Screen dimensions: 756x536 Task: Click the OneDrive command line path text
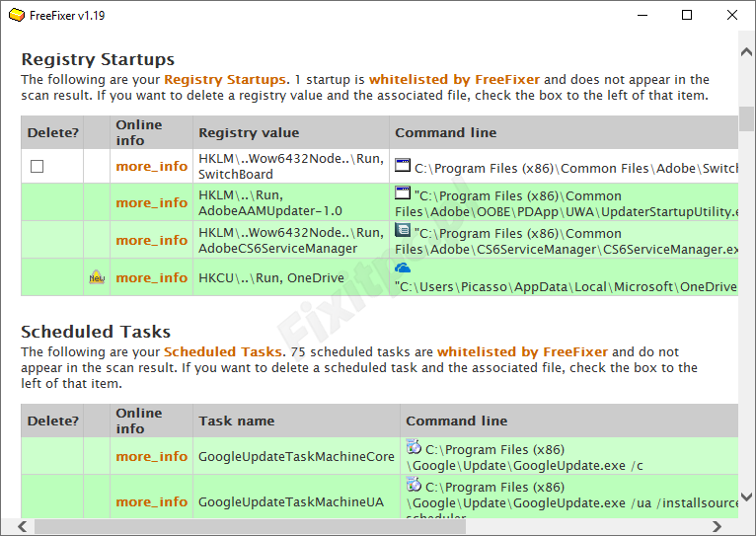tap(567, 287)
